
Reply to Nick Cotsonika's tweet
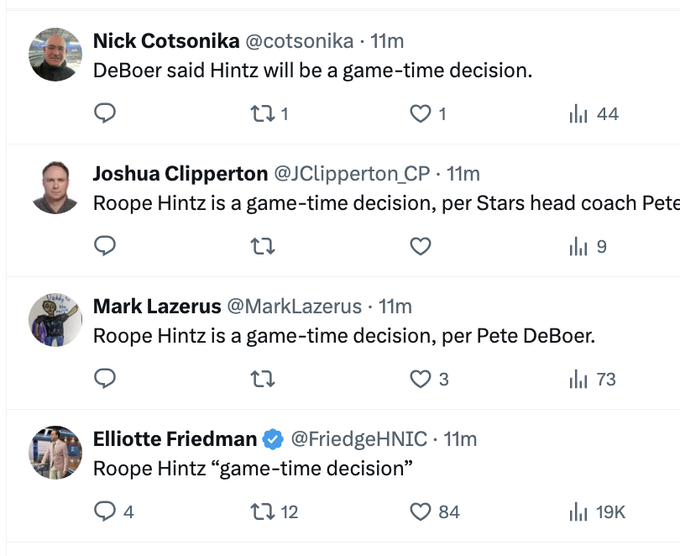pyautogui.click(x=105, y=113)
